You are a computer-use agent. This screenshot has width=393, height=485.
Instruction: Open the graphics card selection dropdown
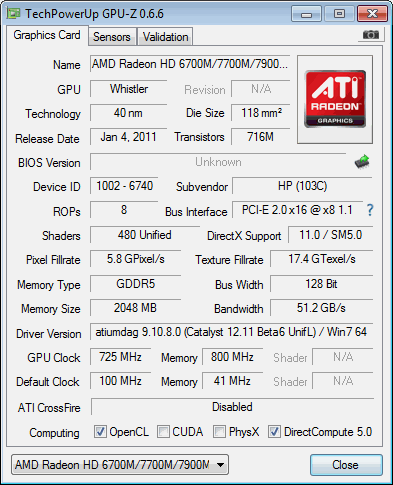click(x=120, y=464)
